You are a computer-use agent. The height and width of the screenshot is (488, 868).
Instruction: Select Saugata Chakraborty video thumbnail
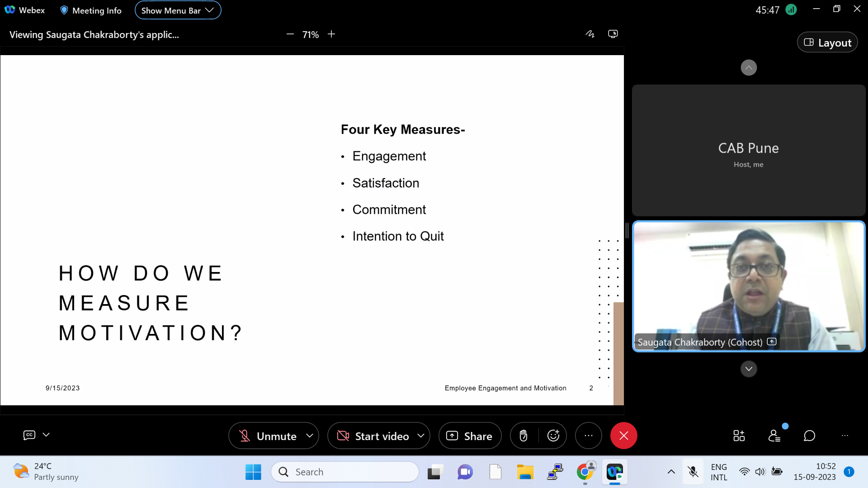748,286
